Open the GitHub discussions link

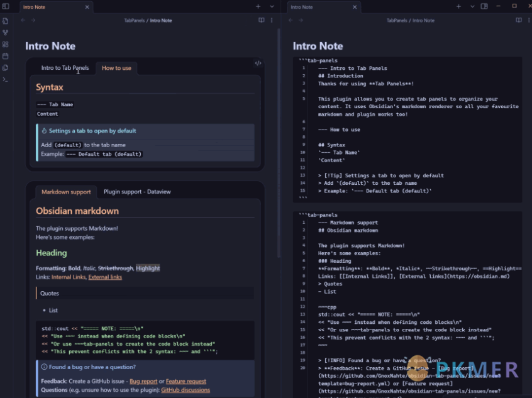coord(186,390)
